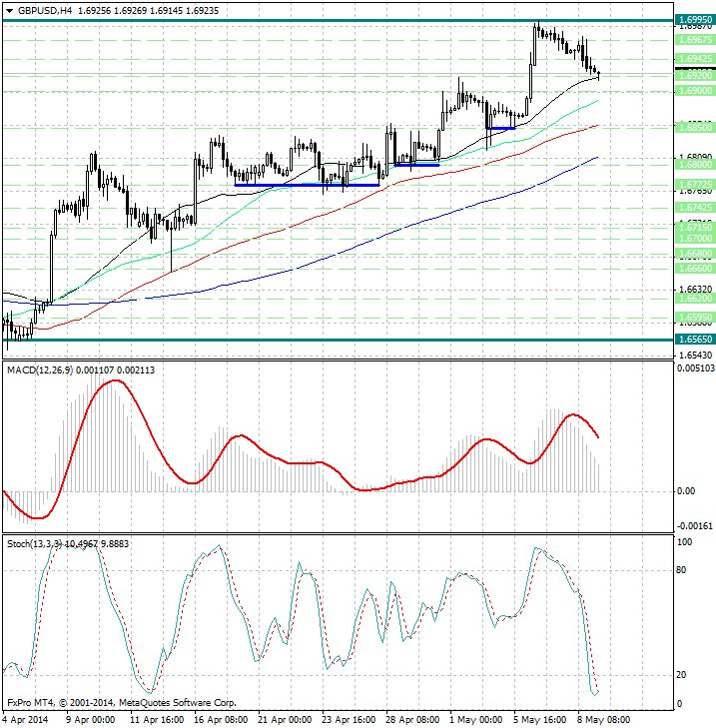Click the MACD zero level label 0.00
This screenshot has height=728, width=716.
(x=686, y=490)
